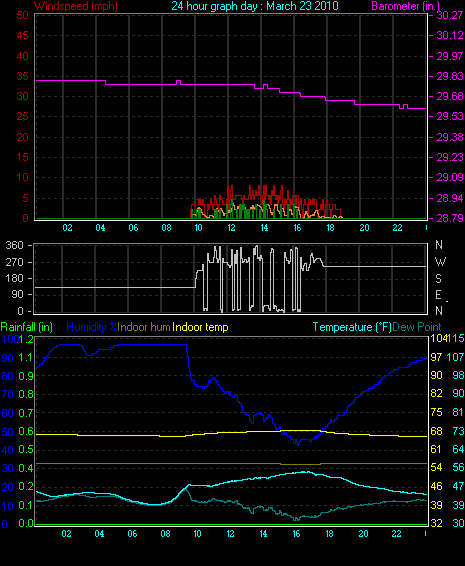Image resolution: width=465 pixels, height=566 pixels.
Task: Select the Rainfall (in) legend label
Action: (x=26, y=327)
